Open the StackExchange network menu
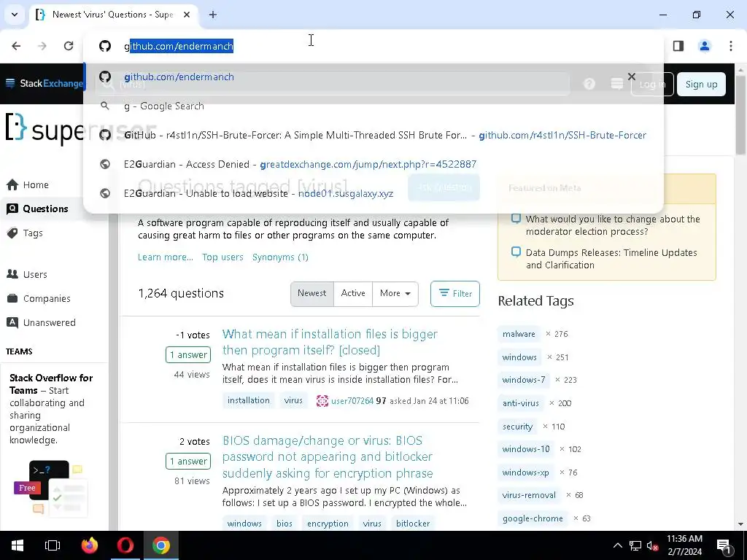 44,83
